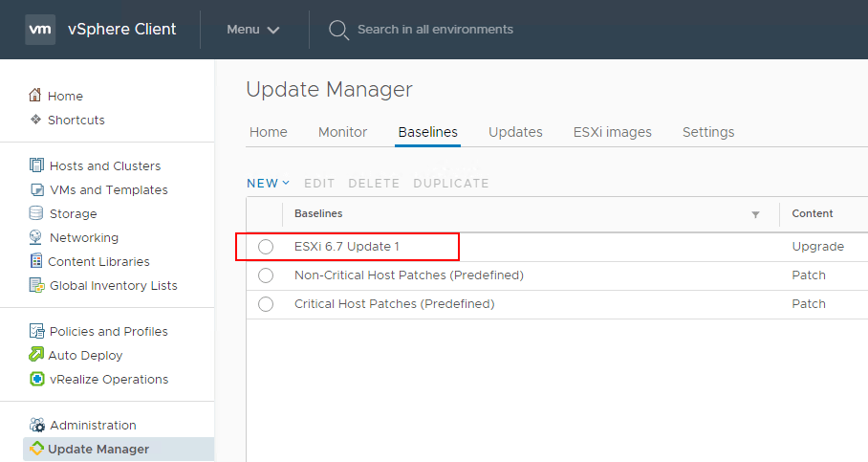868x462 pixels.
Task: Click the Shortcuts diamond icon
Action: (35, 120)
